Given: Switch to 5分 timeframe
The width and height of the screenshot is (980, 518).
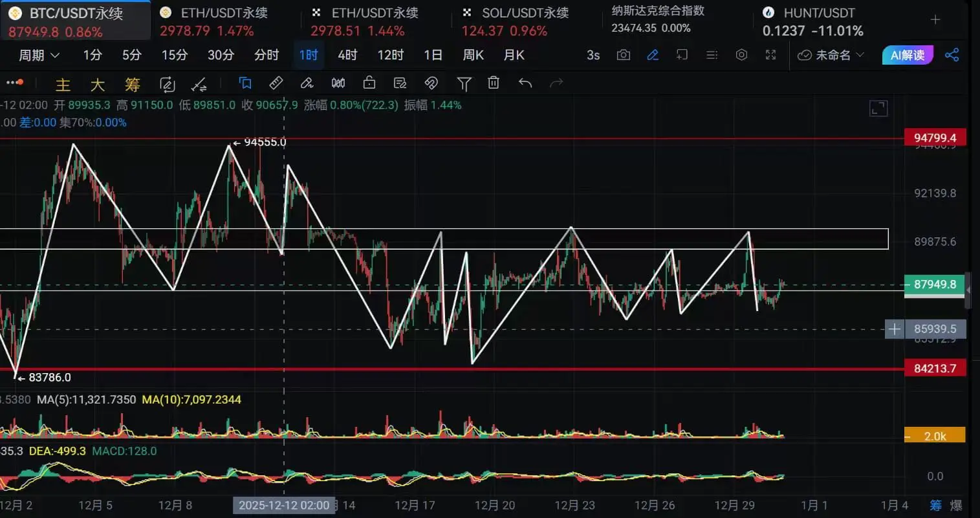Looking at the screenshot, I should [x=132, y=55].
